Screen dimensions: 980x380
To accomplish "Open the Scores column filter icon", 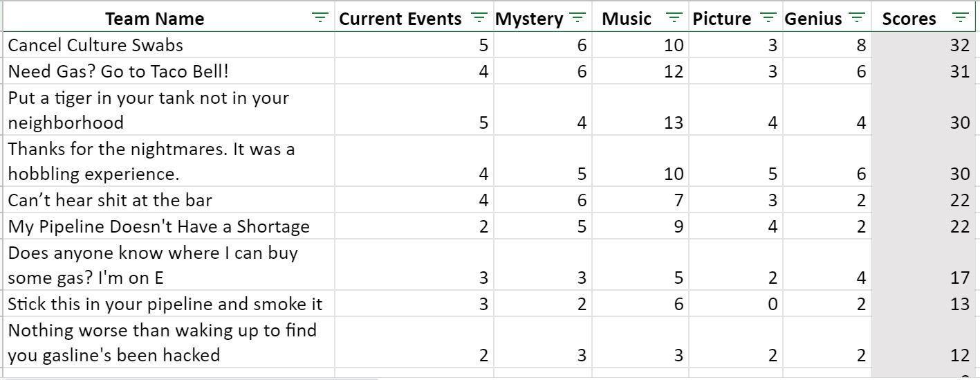I will 961,19.
